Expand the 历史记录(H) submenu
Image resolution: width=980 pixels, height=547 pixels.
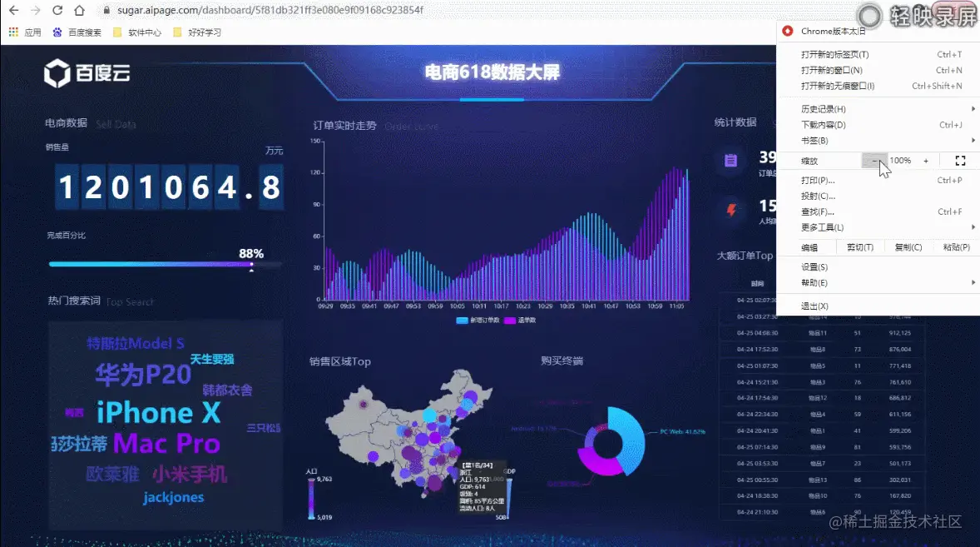878,109
